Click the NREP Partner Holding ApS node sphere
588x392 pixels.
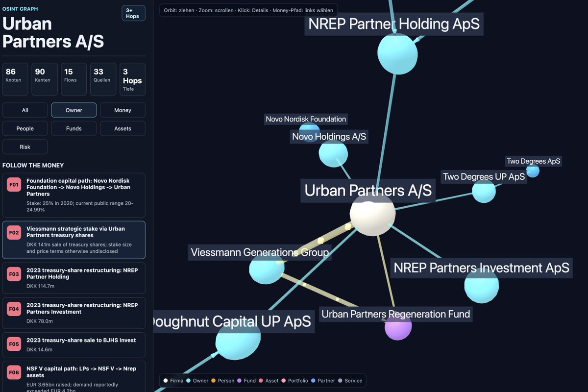397,54
